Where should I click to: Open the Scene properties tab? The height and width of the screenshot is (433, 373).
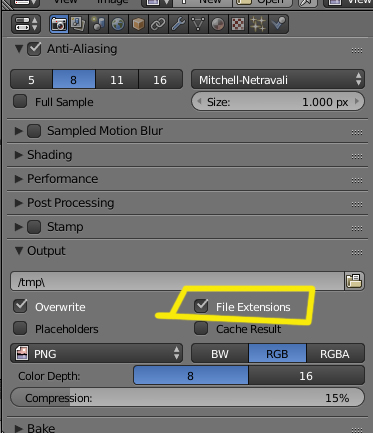(x=98, y=24)
